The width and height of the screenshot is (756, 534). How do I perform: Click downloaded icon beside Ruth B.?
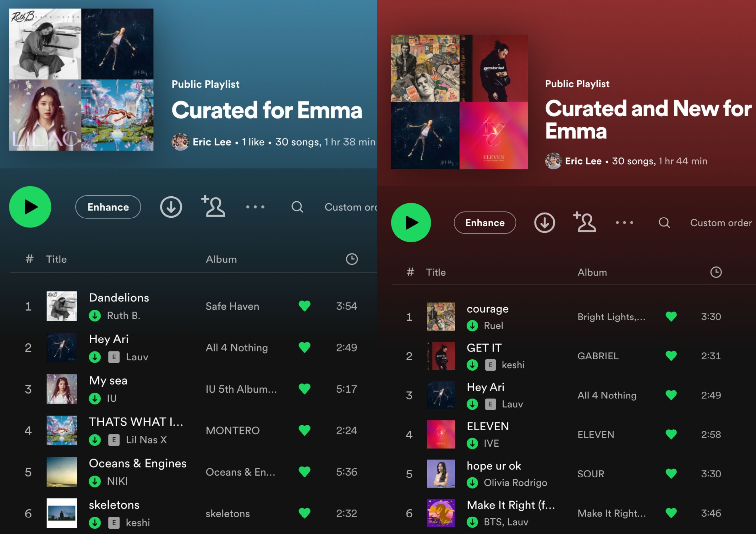95,315
